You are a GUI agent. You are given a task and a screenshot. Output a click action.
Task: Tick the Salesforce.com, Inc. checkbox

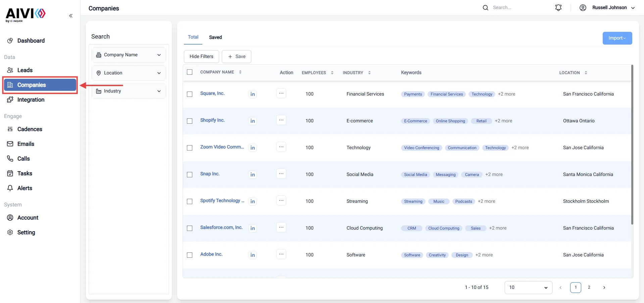(190, 228)
